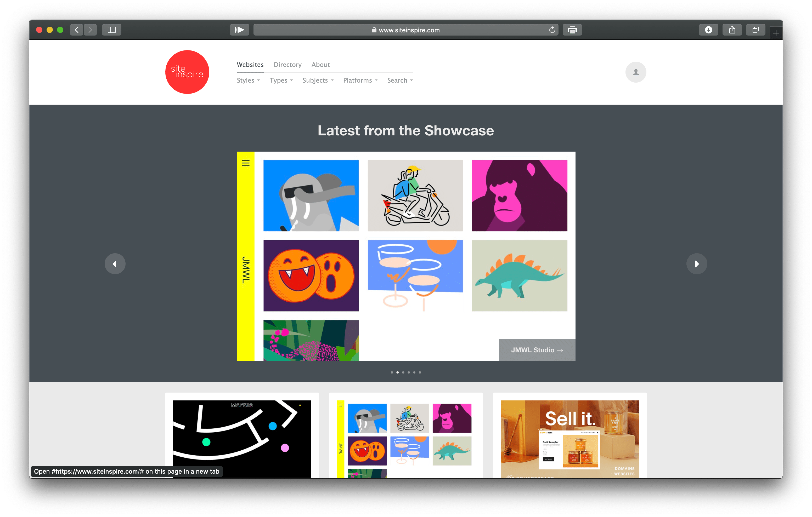Select the fifth carousel pagination dot
The image size is (812, 517).
414,372
